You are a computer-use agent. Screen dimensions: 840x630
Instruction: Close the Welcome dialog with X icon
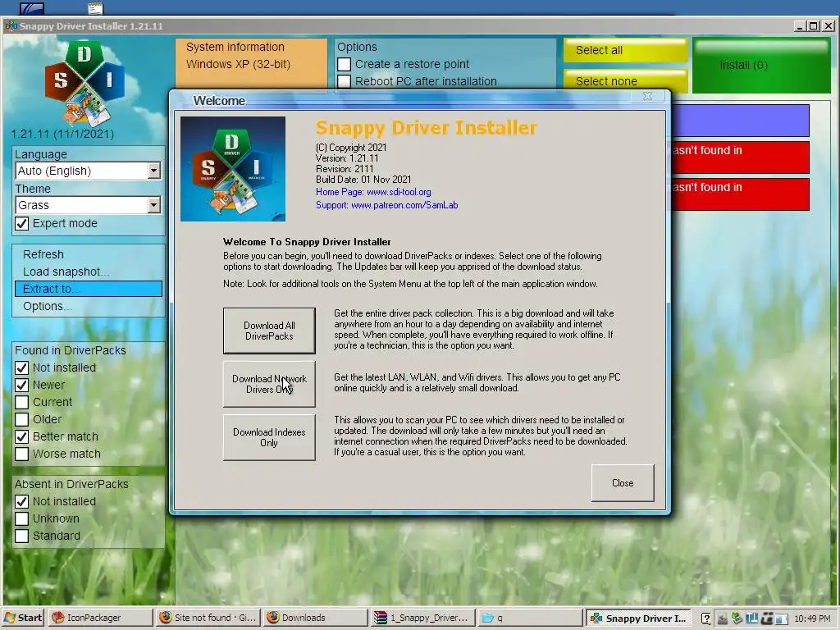coord(648,97)
